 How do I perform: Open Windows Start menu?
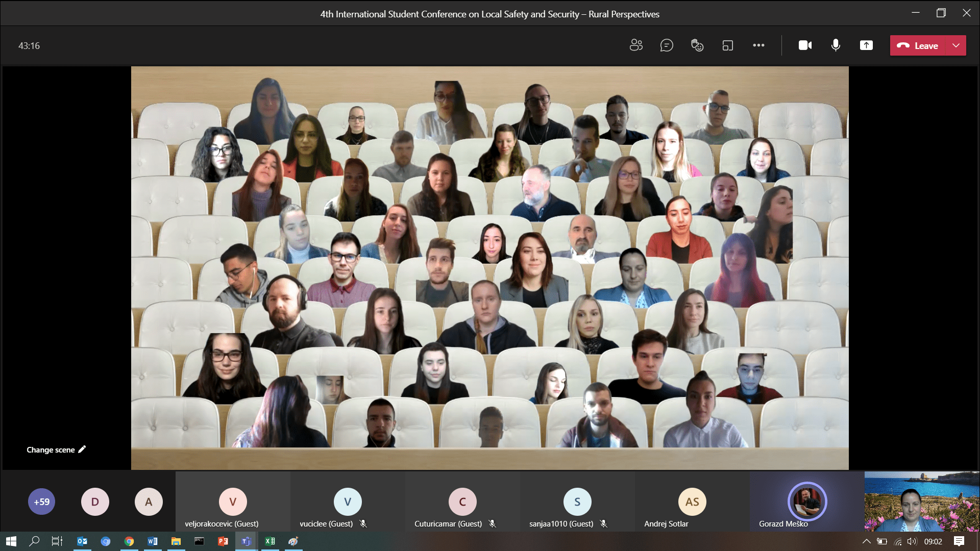11,541
